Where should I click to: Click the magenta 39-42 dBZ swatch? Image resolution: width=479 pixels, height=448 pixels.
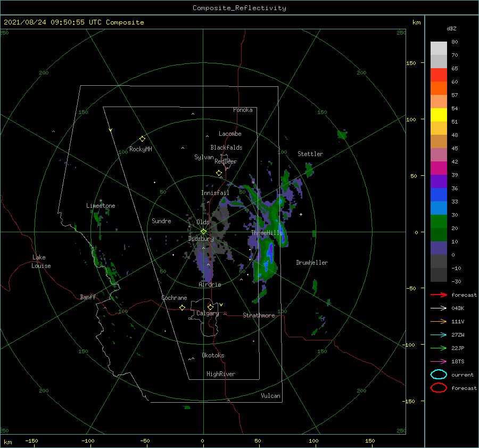pos(439,168)
